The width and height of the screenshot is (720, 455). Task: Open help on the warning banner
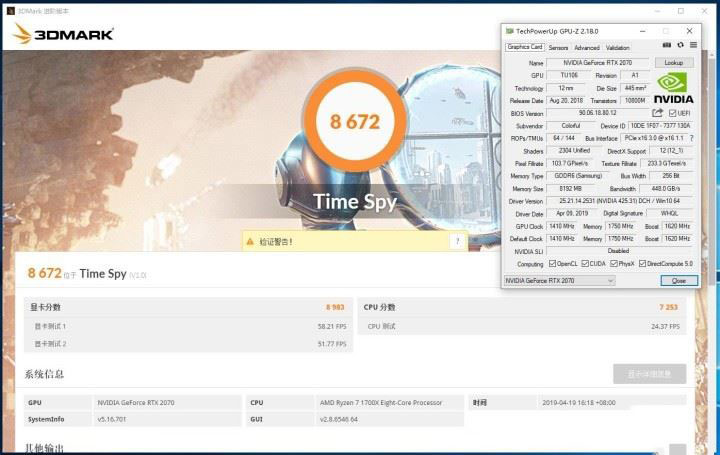point(457,242)
